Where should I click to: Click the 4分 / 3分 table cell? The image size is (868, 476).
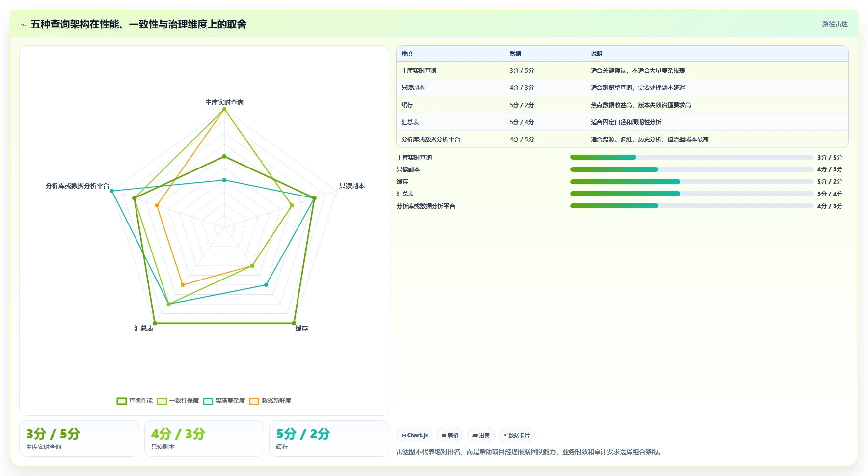(521, 88)
